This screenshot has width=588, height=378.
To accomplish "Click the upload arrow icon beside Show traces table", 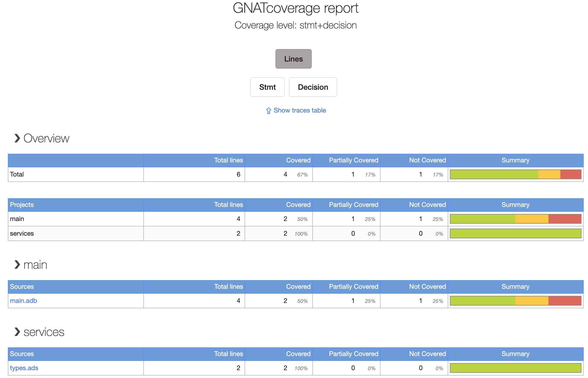I will [268, 111].
